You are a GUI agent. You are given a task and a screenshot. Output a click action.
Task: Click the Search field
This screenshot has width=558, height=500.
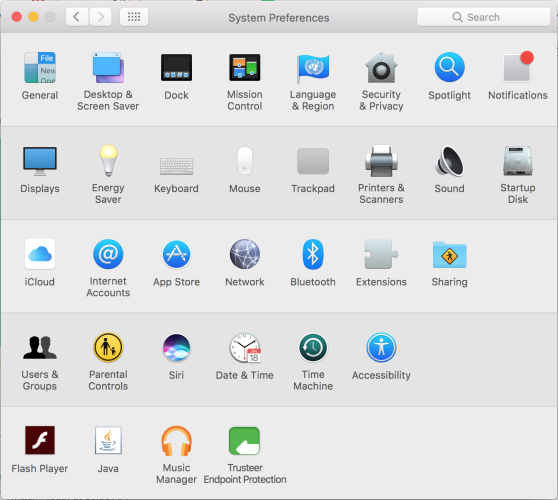pyautogui.click(x=484, y=17)
